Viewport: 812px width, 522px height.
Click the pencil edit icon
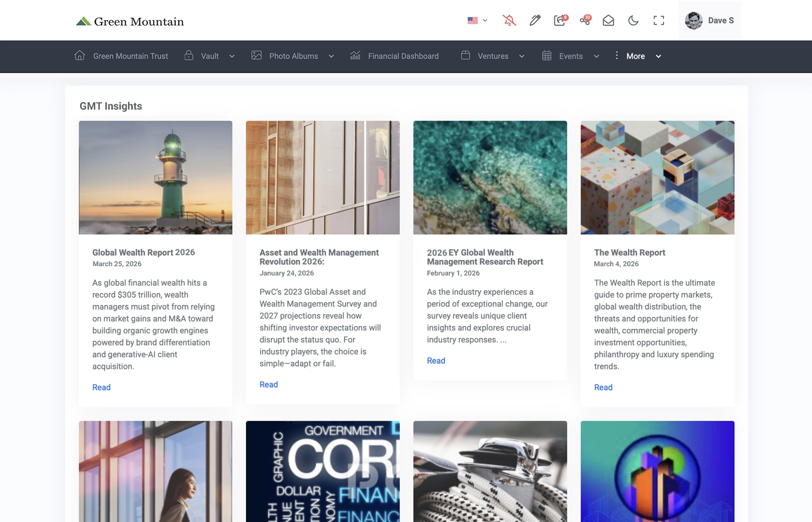click(x=535, y=20)
